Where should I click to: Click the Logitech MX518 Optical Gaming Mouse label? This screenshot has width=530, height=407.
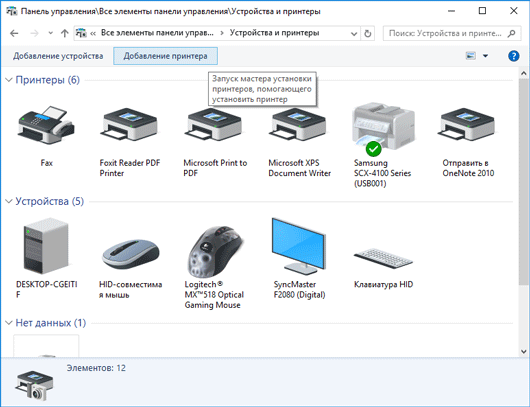tap(214, 294)
